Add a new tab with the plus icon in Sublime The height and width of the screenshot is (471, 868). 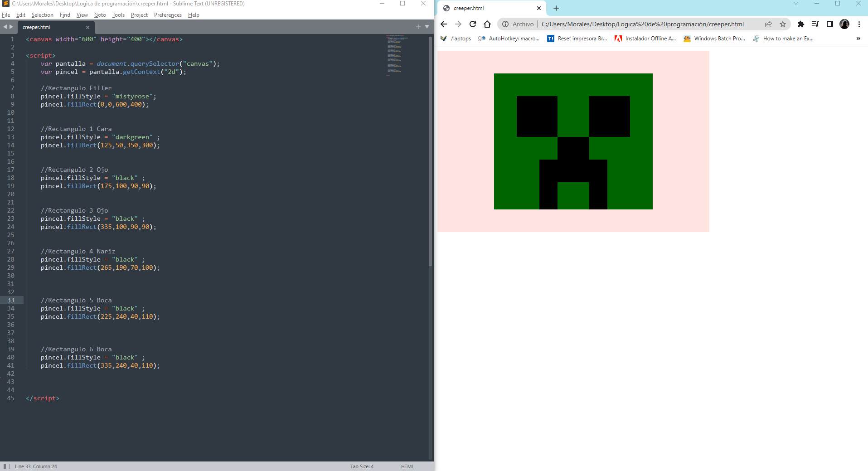[x=418, y=27]
